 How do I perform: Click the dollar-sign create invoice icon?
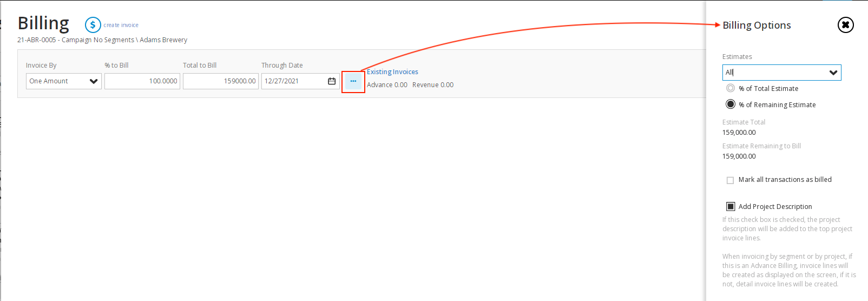click(93, 25)
